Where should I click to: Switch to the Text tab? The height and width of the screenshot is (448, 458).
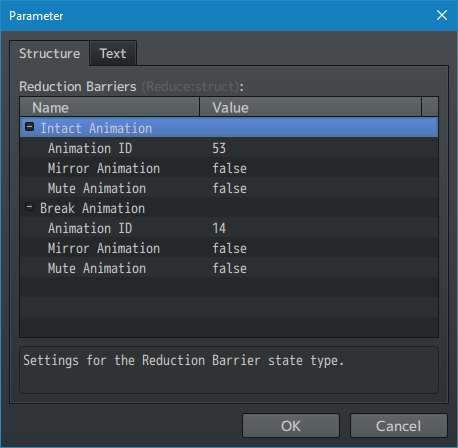113,53
